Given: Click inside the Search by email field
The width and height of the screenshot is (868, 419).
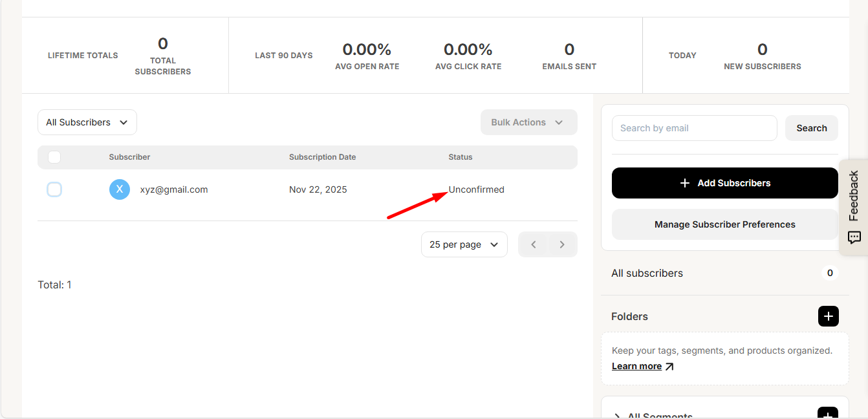Looking at the screenshot, I should (x=694, y=128).
